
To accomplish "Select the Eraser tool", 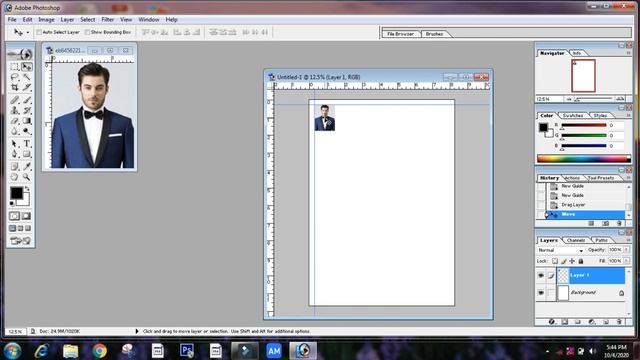I will 15,121.
